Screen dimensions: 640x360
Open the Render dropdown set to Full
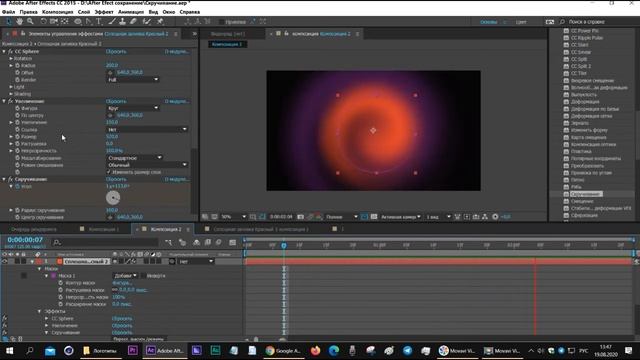[133, 80]
